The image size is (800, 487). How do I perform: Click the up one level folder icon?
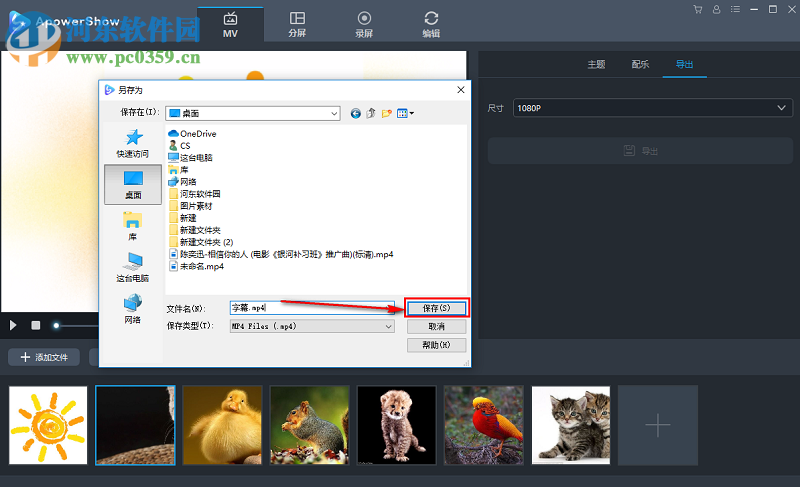pos(371,113)
